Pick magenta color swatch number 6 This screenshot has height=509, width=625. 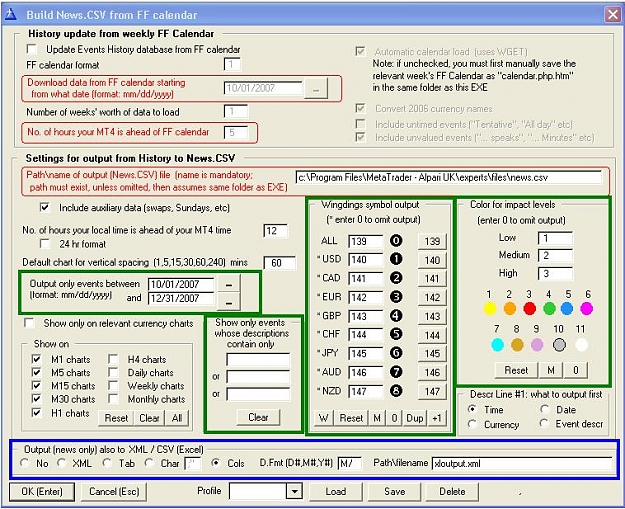click(586, 308)
